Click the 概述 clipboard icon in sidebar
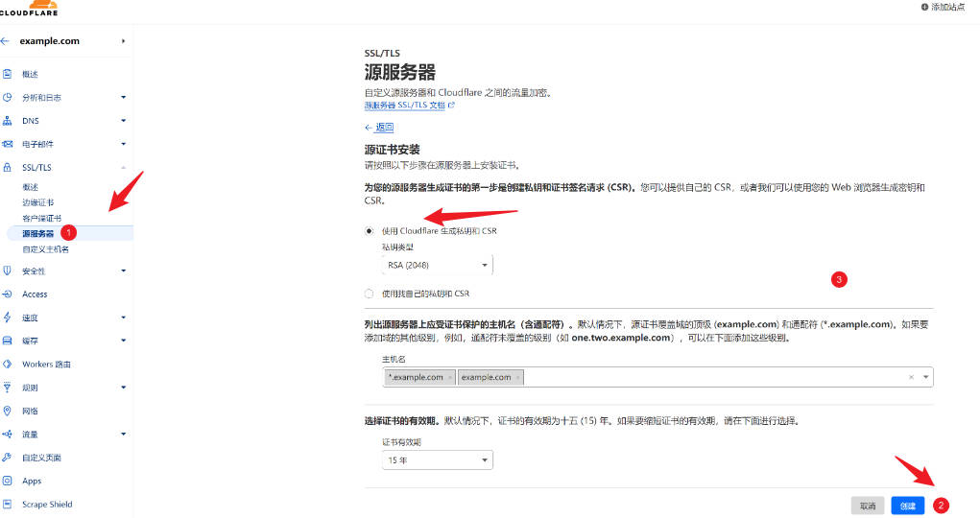This screenshot has width=980, height=518. pos(7,74)
